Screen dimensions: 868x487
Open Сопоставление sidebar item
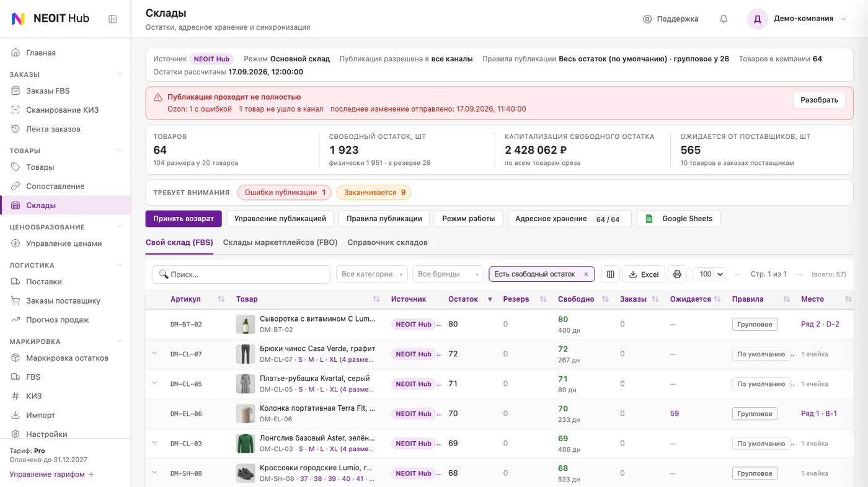65,186
